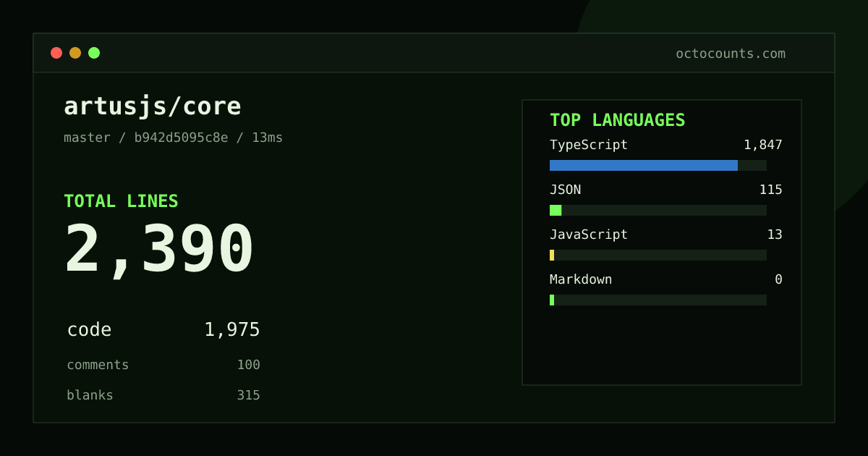
Task: Click the TOP LANGUAGES heading
Action: tap(618, 120)
